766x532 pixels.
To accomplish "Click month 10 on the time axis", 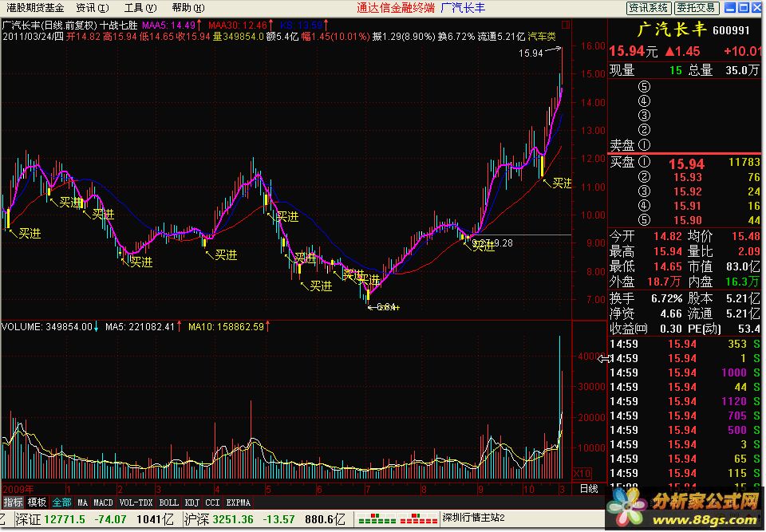I will pos(528,489).
